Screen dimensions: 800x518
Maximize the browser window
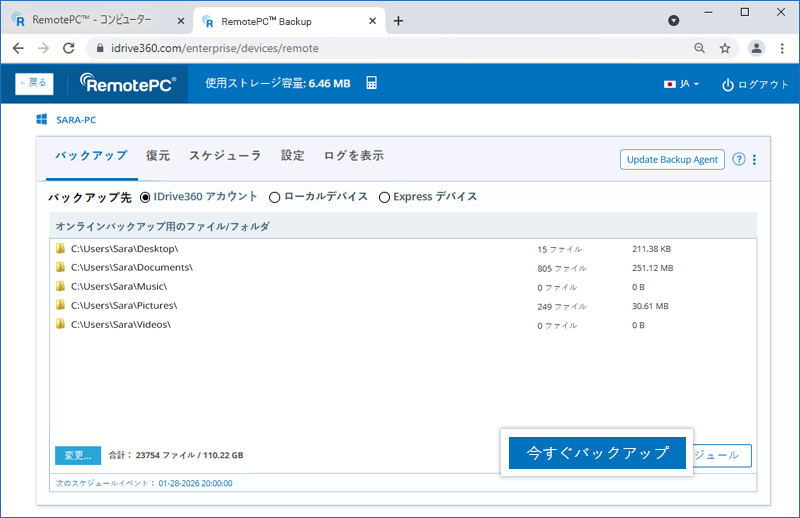coord(744,12)
